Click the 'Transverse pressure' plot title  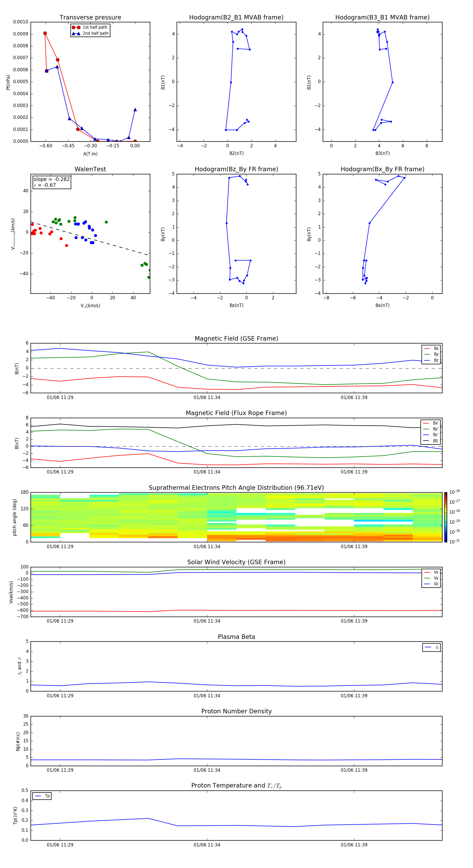coord(90,18)
